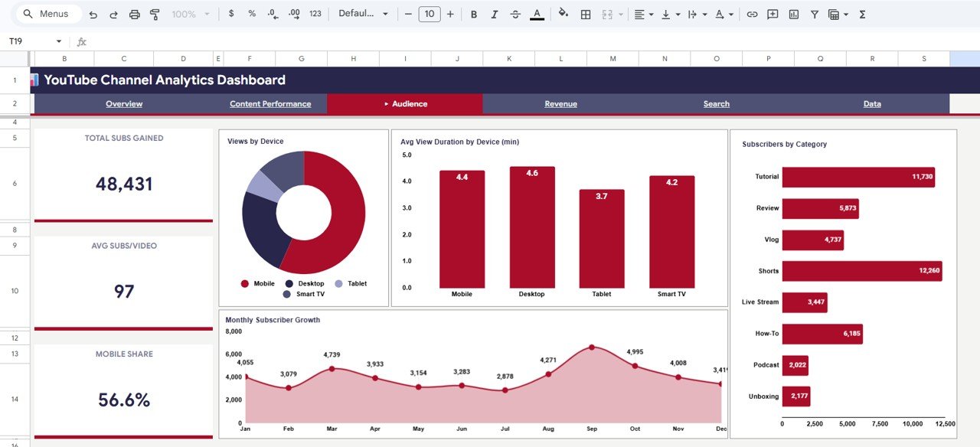Create a filter with the funnel icon
The width and height of the screenshot is (980, 447).
point(815,14)
